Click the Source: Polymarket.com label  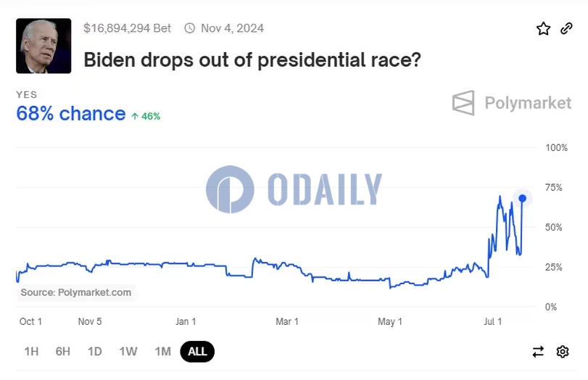(x=76, y=292)
